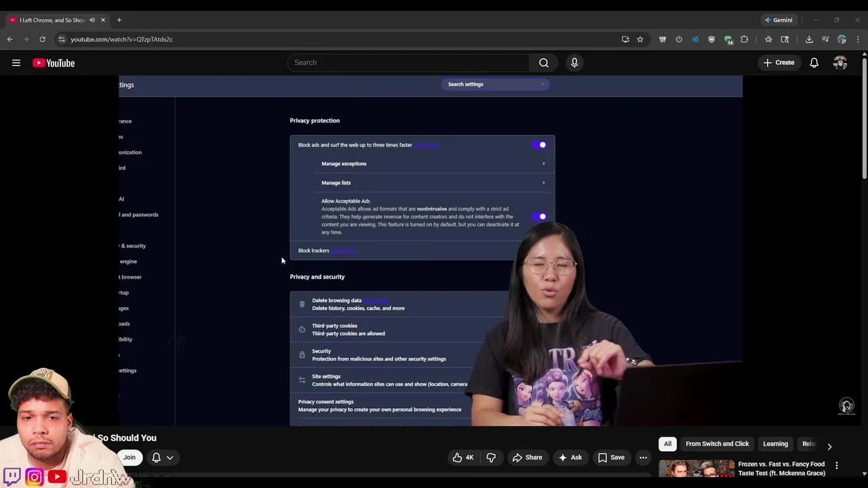Open YouTube notifications bell
This screenshot has width=868, height=488.
[x=814, y=63]
